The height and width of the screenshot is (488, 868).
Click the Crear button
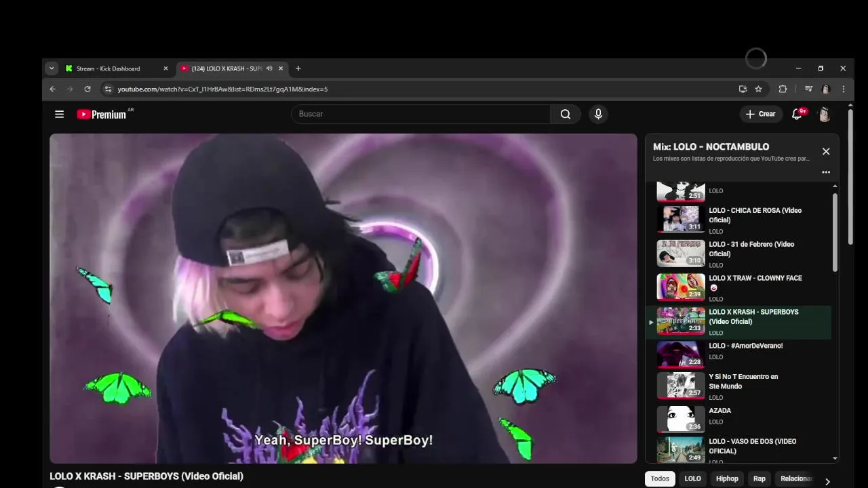click(761, 114)
